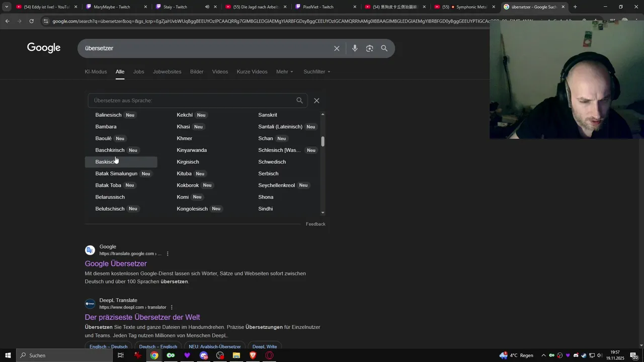The image size is (644, 362).
Task: Click the Google logo
Action: tap(44, 48)
